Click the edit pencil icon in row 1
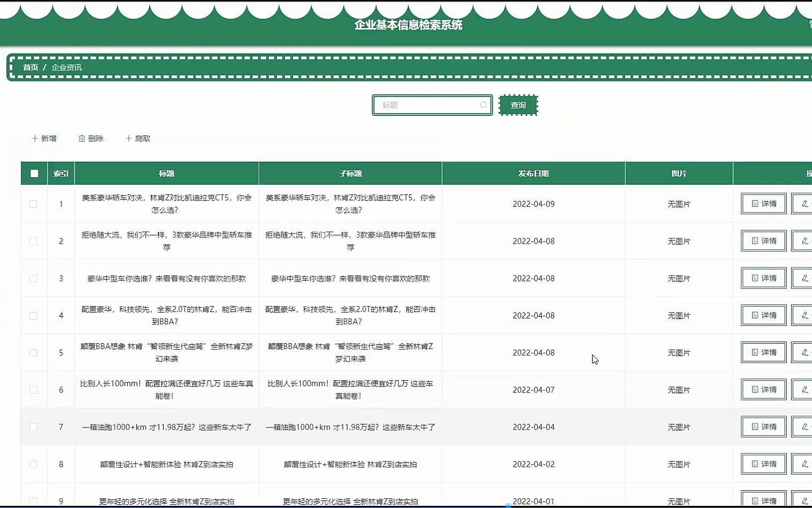This screenshot has height=508, width=812. click(804, 204)
